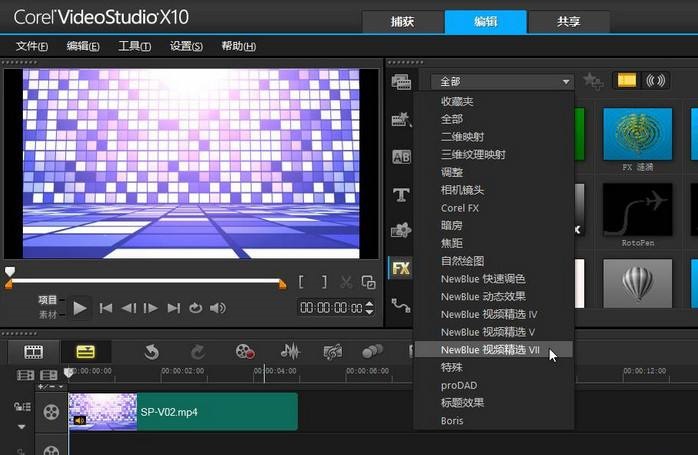This screenshot has width=698, height=455.
Task: Switch to the 捕获 tab
Action: tap(401, 21)
